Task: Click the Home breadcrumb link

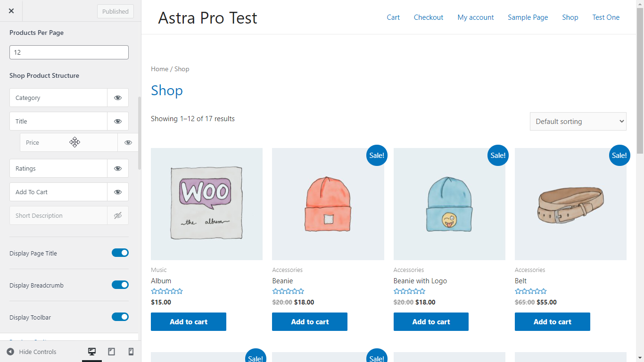Action: click(x=159, y=69)
